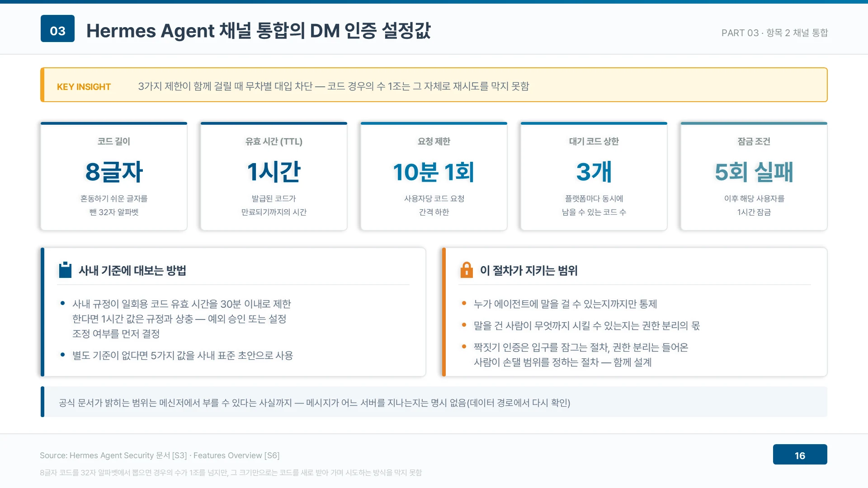This screenshot has height=488, width=868.
Task: Click the 사내 기준에 대보는 방법 heading
Action: click(x=132, y=270)
